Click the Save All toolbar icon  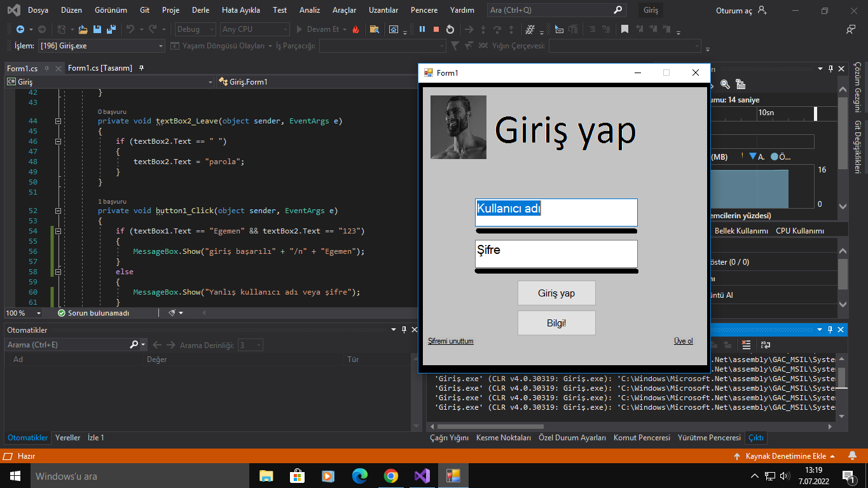pyautogui.click(x=111, y=29)
